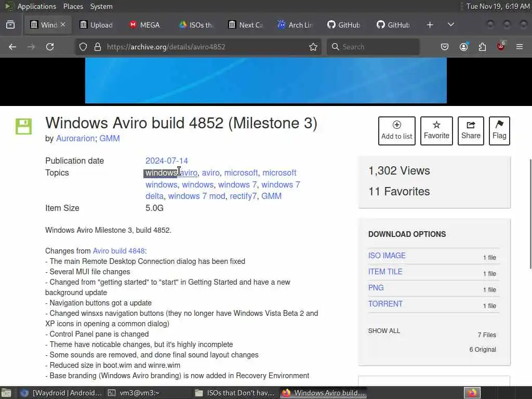Bookmark page with the star icon
532x399 pixels.
point(313,47)
